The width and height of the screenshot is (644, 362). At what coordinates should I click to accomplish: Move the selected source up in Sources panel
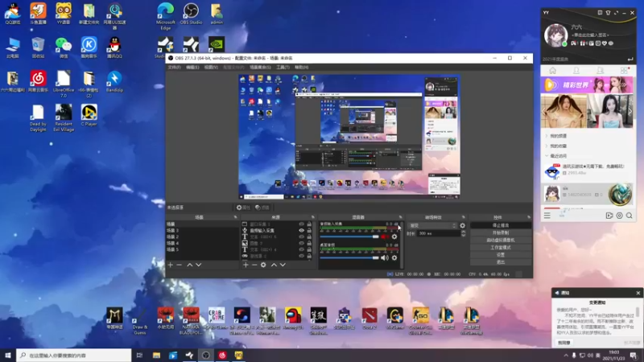(x=274, y=265)
